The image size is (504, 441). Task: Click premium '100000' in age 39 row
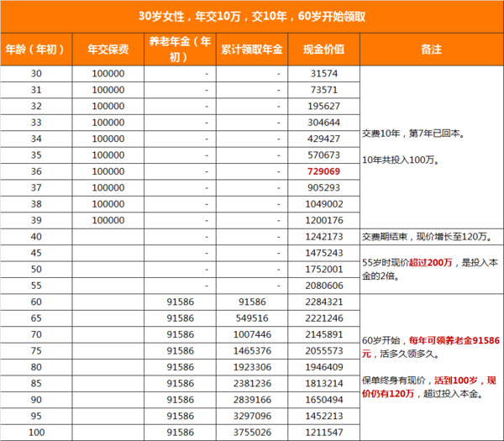pos(108,220)
